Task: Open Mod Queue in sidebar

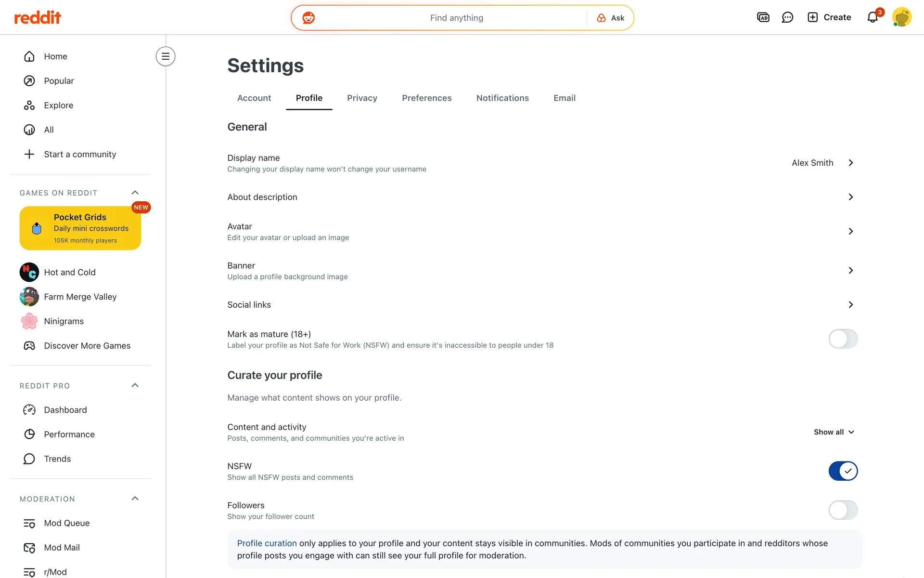Action: click(66, 523)
